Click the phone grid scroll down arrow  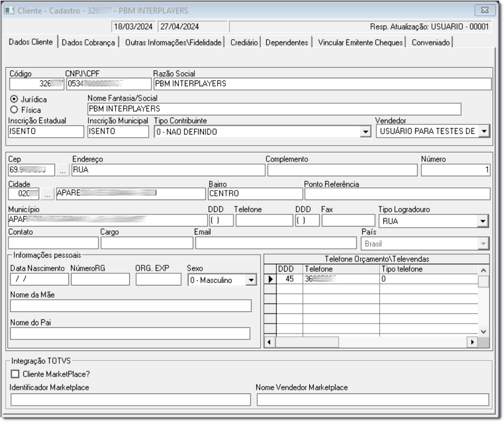483,331
